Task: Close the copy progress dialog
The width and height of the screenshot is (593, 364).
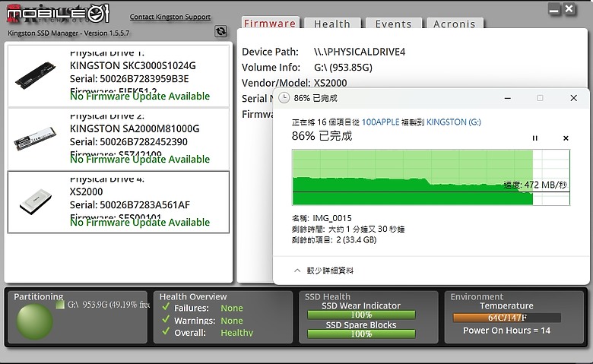Action: 574,98
